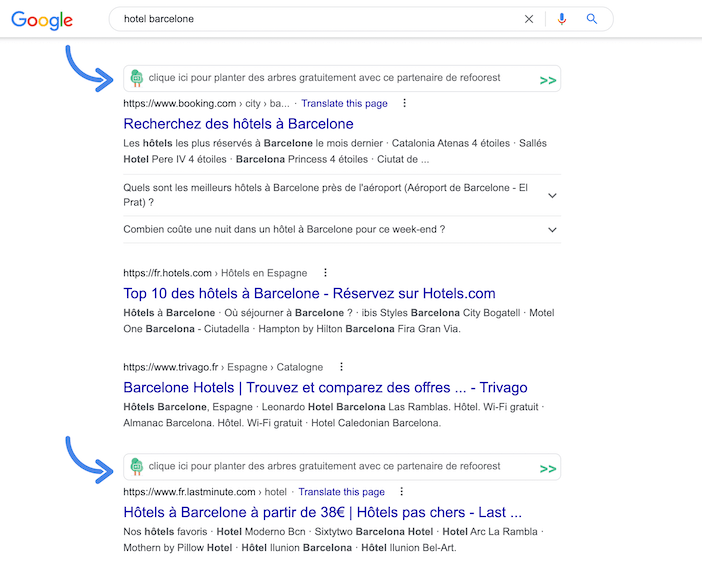This screenshot has height=561, width=702.
Task: Click refoorest banner text above lastminute.com result
Action: (x=324, y=466)
